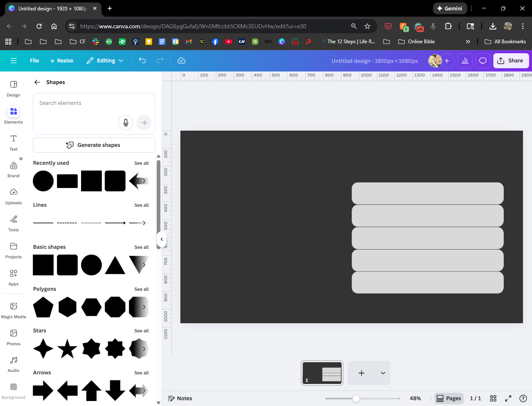Expand the add page options chevron

pyautogui.click(x=383, y=373)
